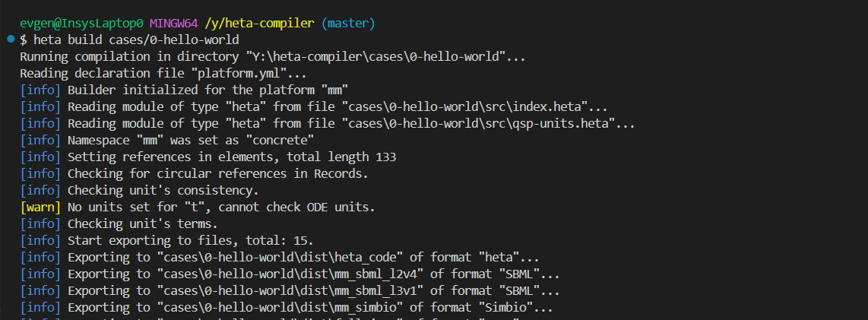Click the export line for "mm_simbio"
This screenshot has width=868, height=320.
click(287, 307)
